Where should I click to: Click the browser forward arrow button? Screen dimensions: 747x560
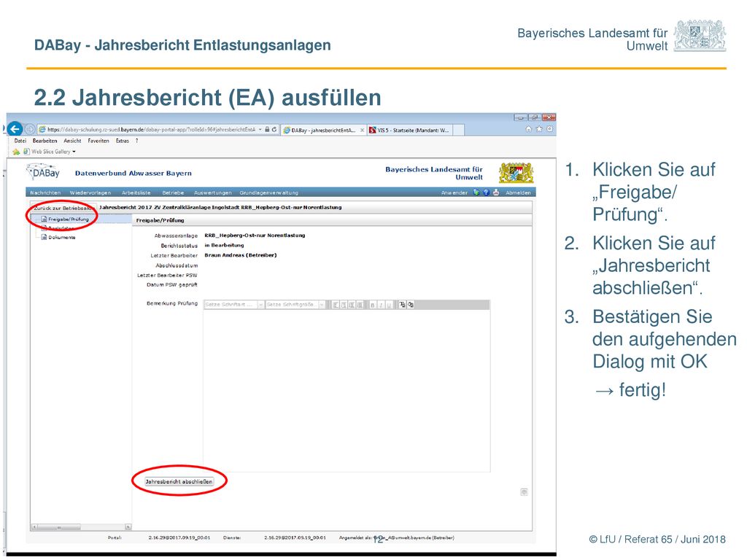click(x=29, y=129)
